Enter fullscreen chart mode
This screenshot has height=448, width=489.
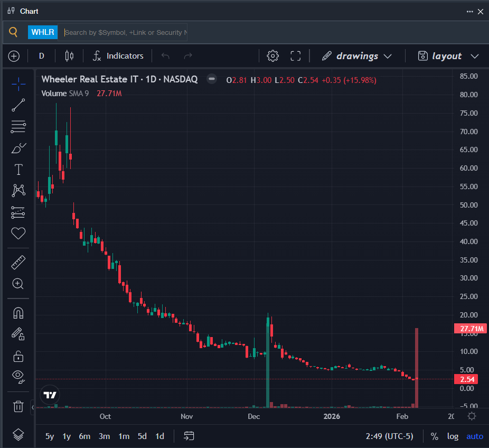[296, 56]
